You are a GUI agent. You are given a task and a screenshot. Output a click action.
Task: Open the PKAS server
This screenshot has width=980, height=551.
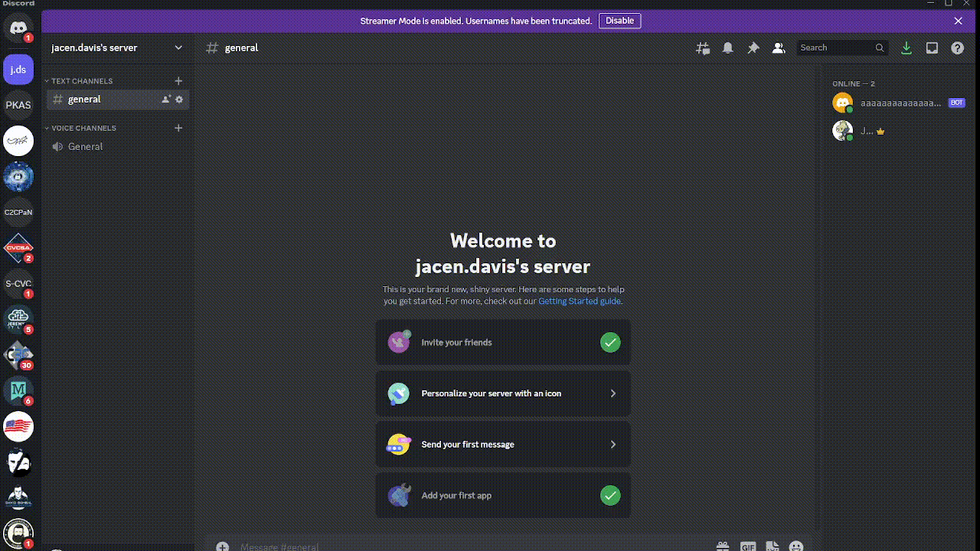18,105
